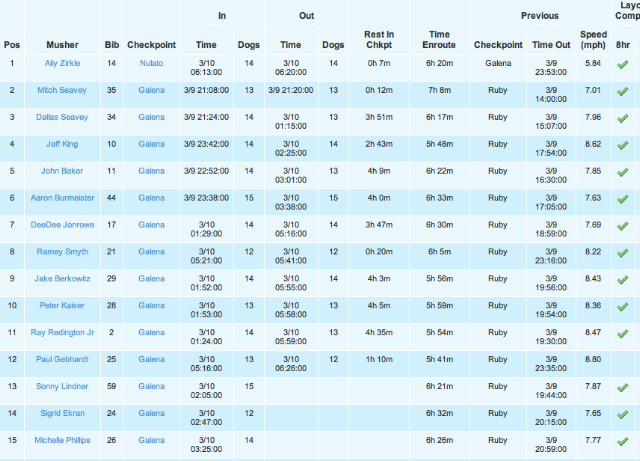This screenshot has width=640, height=461.
Task: Open Sigrid Ekran musher link
Action: click(x=62, y=414)
